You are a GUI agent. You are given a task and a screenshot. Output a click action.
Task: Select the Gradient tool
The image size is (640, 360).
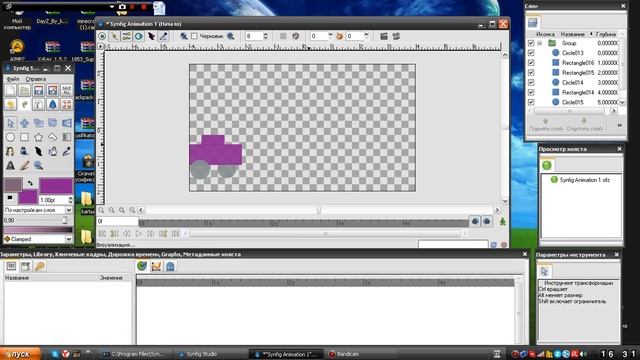[67, 137]
